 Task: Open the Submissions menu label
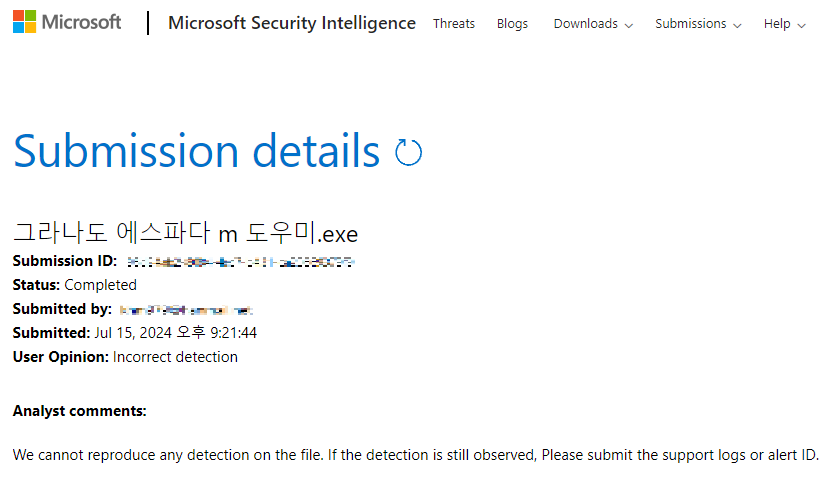click(x=691, y=23)
